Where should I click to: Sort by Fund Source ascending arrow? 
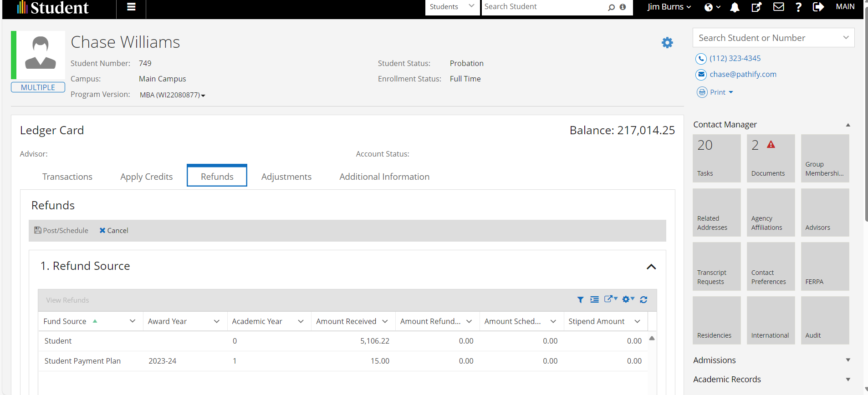coord(95,321)
